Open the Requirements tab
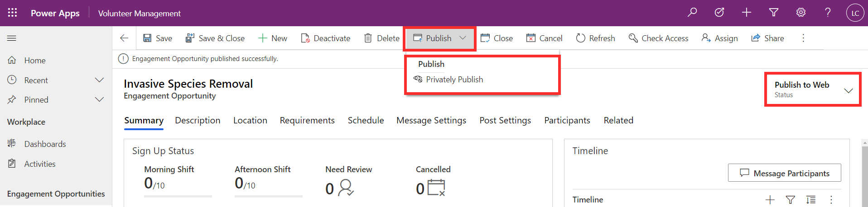 307,121
